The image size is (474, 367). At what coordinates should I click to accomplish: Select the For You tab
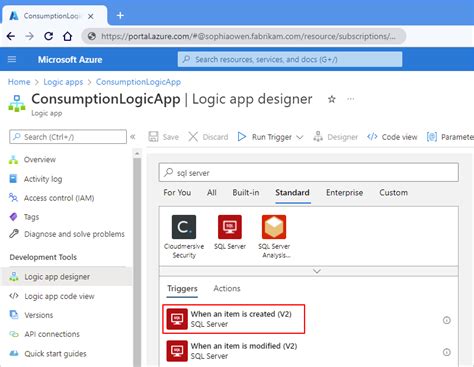pos(177,193)
